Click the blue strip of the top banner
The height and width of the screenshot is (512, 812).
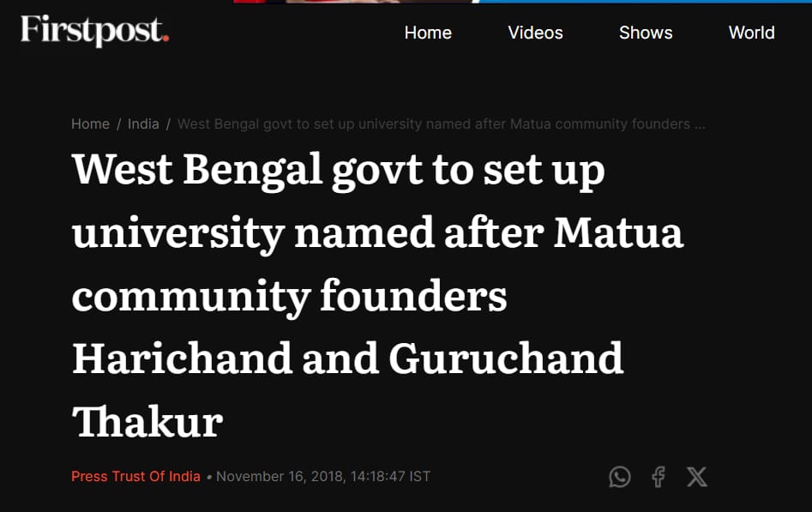tap(646, 2)
